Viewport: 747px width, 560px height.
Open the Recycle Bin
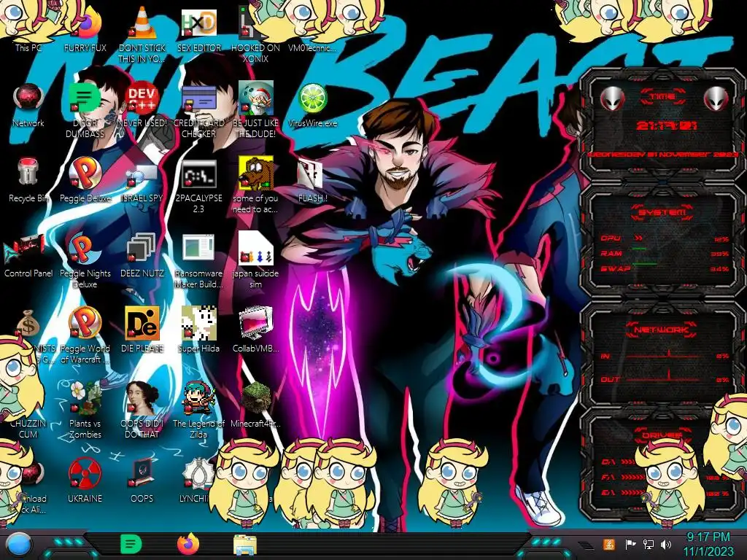click(x=28, y=172)
